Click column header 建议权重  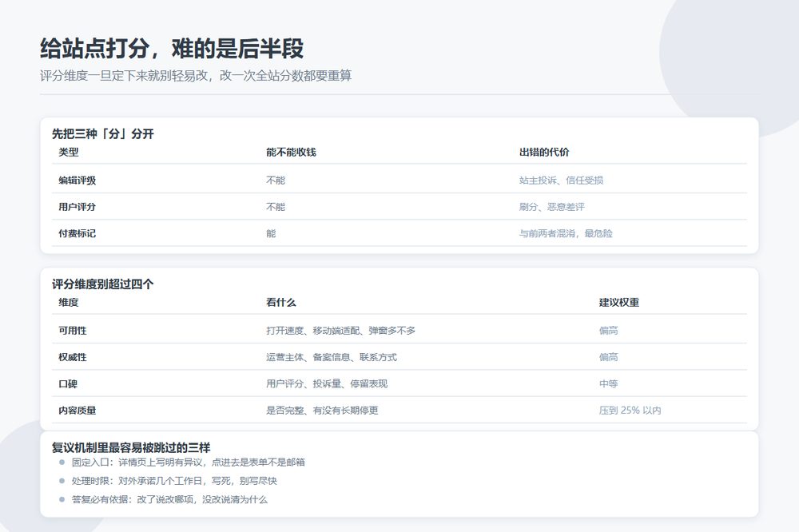[x=618, y=302]
